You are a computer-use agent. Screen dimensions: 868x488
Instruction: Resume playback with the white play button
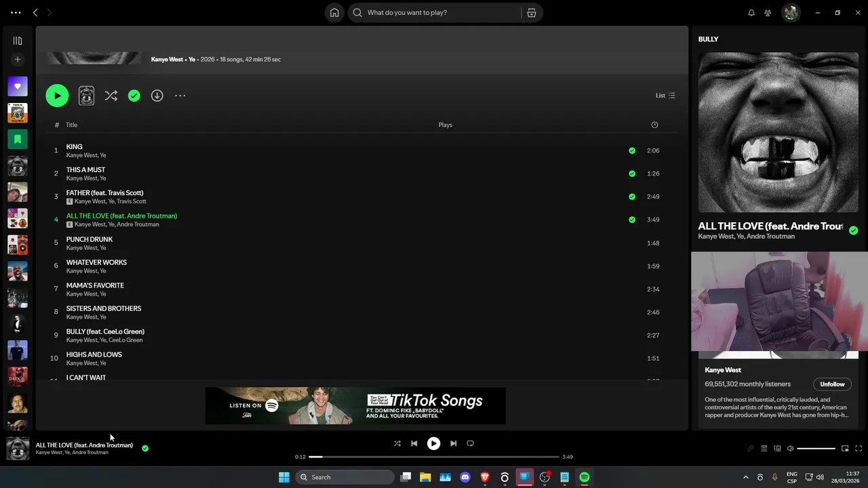433,443
